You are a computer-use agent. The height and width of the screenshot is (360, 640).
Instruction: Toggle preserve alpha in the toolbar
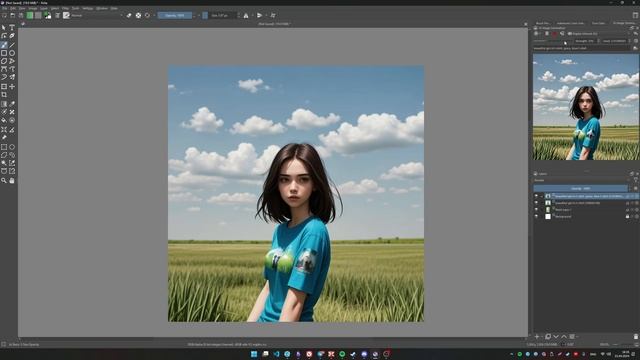pos(138,16)
